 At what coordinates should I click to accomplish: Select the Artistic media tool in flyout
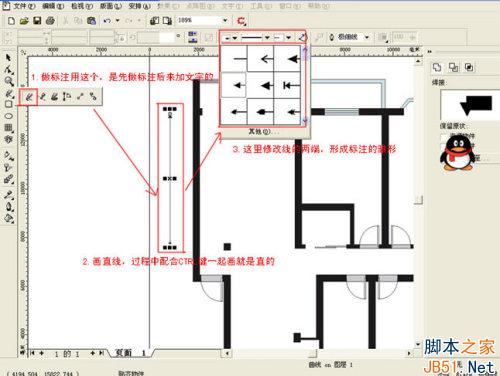pyautogui.click(x=55, y=97)
